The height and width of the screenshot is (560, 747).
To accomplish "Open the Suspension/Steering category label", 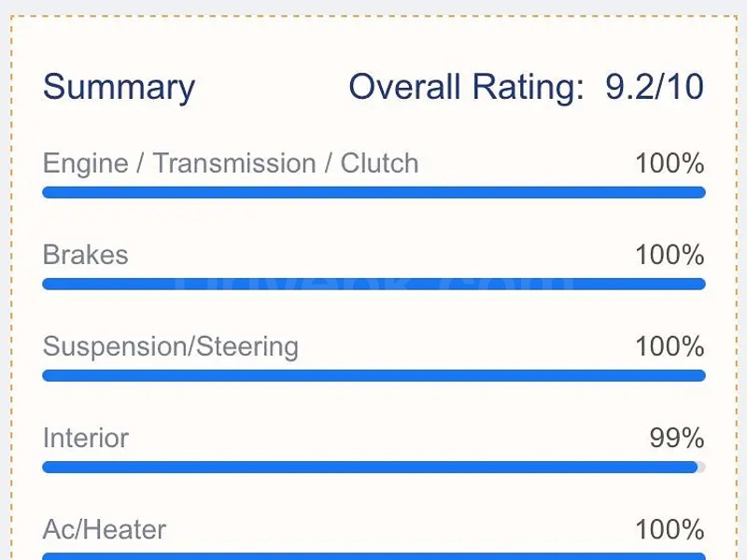I will (x=171, y=346).
